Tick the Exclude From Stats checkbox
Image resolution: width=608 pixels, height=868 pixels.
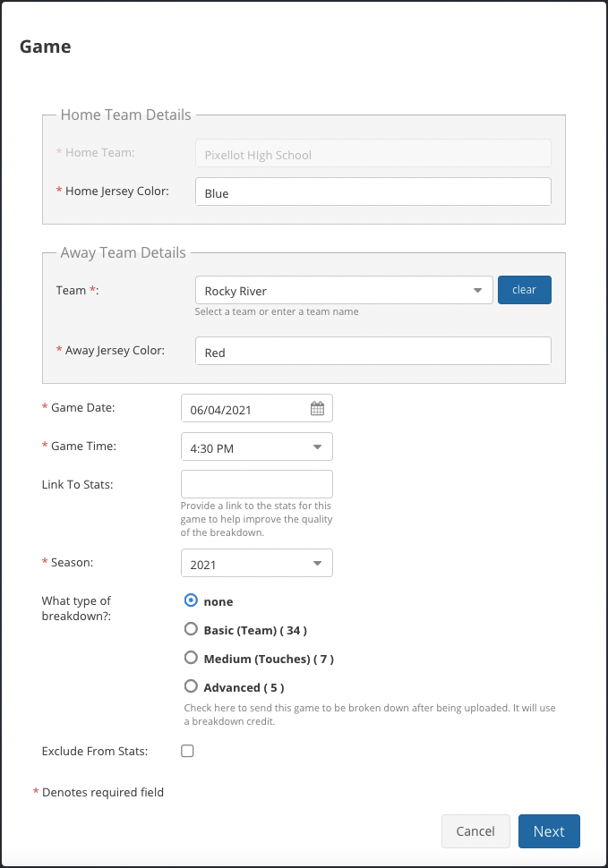(x=187, y=751)
